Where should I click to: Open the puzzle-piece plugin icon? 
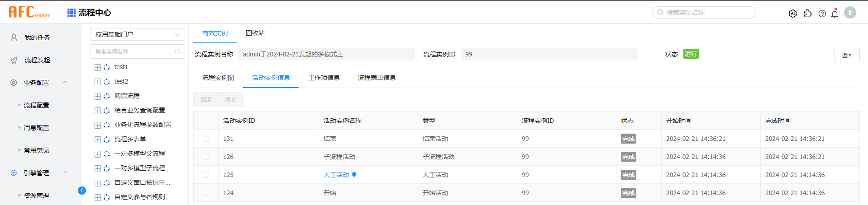tap(808, 14)
